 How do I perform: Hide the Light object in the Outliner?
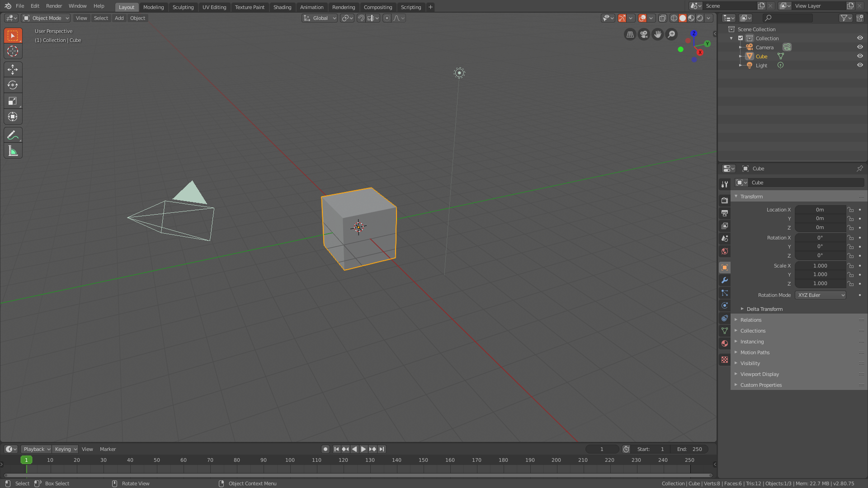860,65
